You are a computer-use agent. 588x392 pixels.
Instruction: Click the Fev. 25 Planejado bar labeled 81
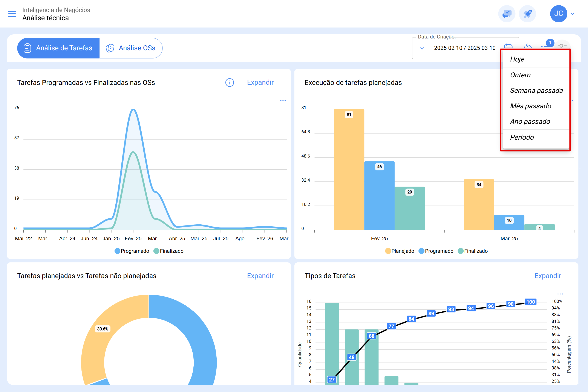[x=349, y=170]
